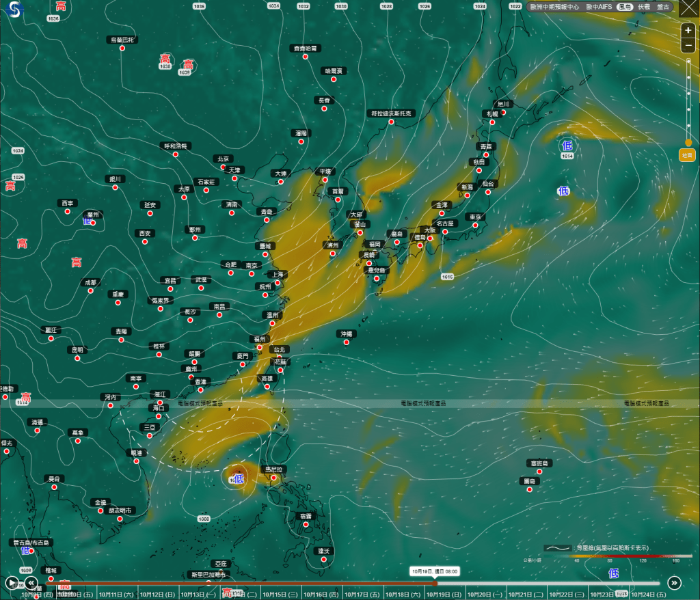Close the map with the X button
The width and height of the screenshot is (700, 600).
coord(688,8)
